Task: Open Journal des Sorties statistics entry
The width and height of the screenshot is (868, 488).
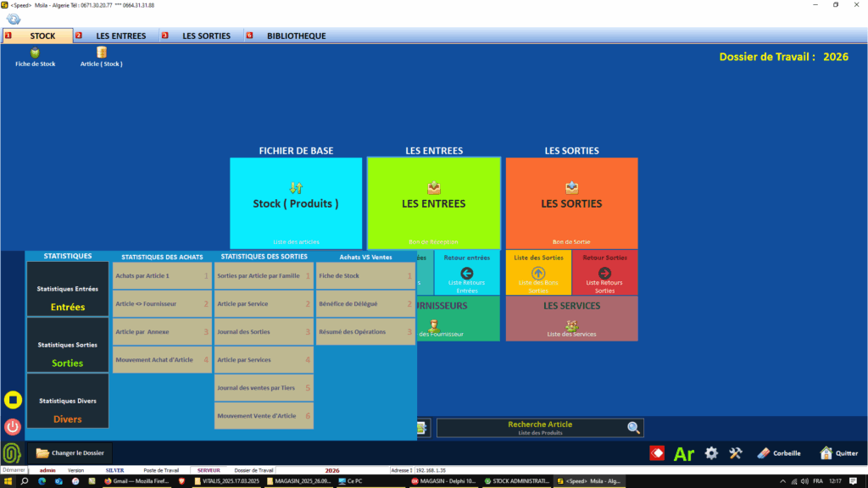Action: [264, 332]
